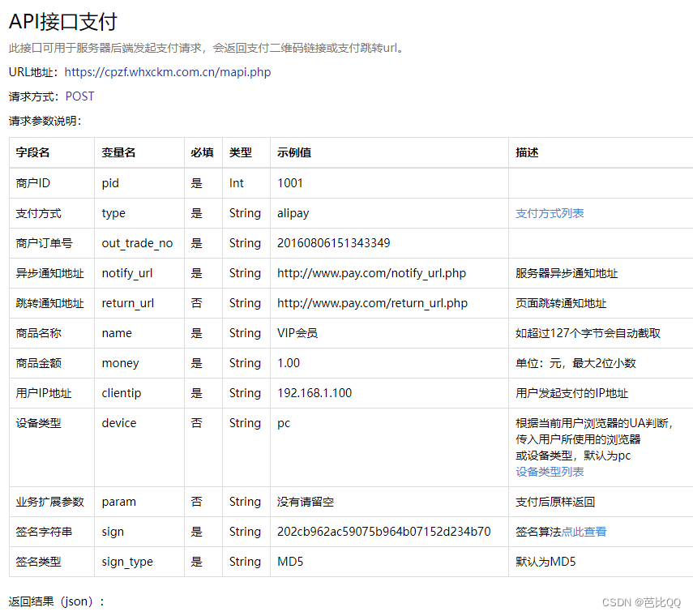Viewport: 693px width, 616px height.
Task: Select the 字段名 column header
Action: pyautogui.click(x=32, y=152)
